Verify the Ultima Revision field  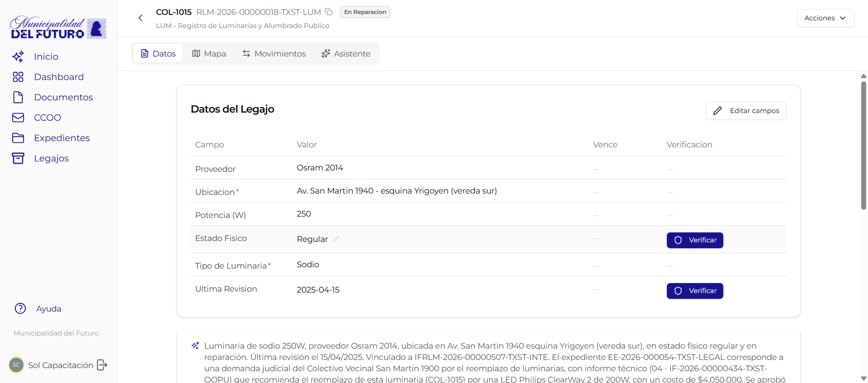pos(695,291)
